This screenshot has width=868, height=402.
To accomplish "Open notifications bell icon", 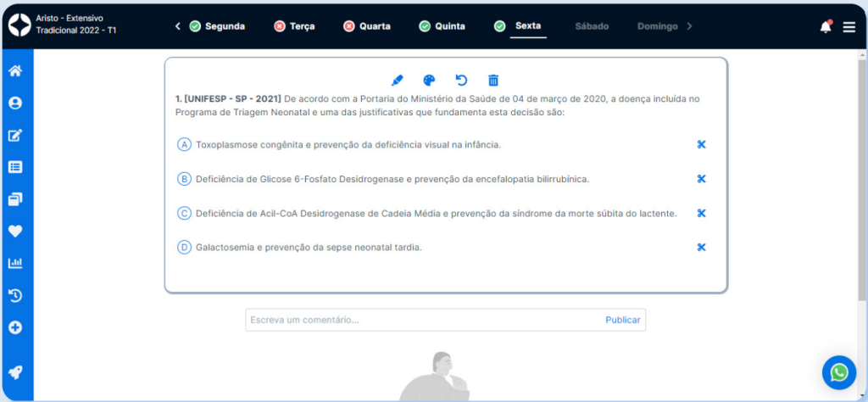I will click(825, 27).
